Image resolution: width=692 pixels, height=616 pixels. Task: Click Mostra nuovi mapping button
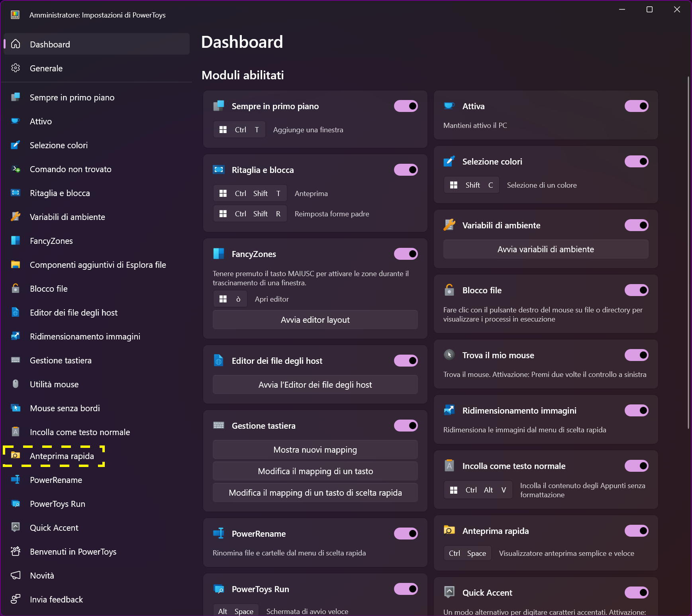click(315, 449)
